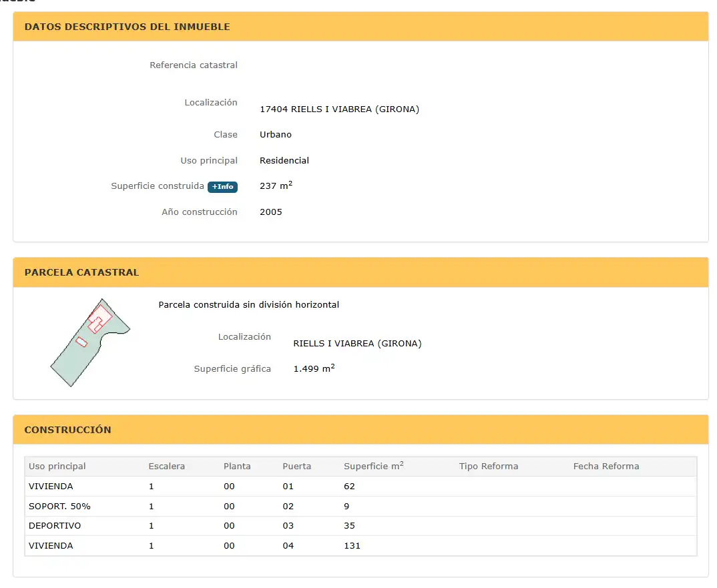Click the 'Uso principal' table column header
The height and width of the screenshot is (588, 717).
coord(57,467)
